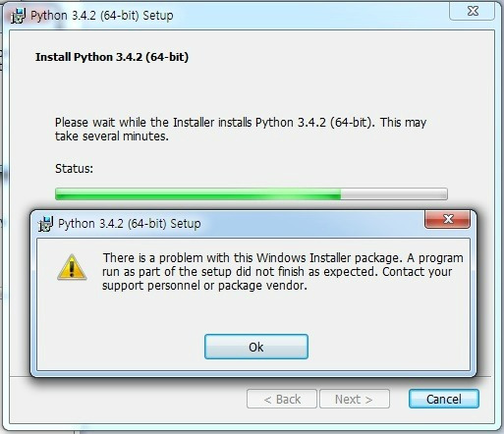Click the grayed-out Back button

(x=282, y=399)
